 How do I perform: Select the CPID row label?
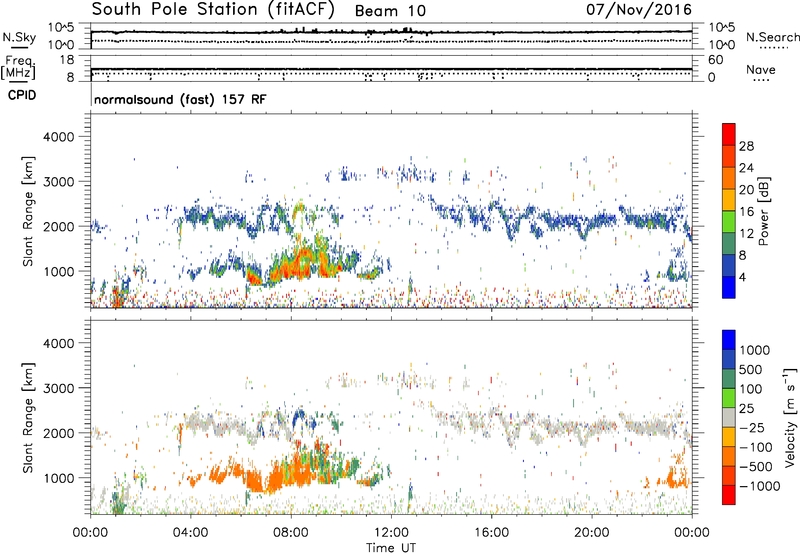(x=22, y=95)
